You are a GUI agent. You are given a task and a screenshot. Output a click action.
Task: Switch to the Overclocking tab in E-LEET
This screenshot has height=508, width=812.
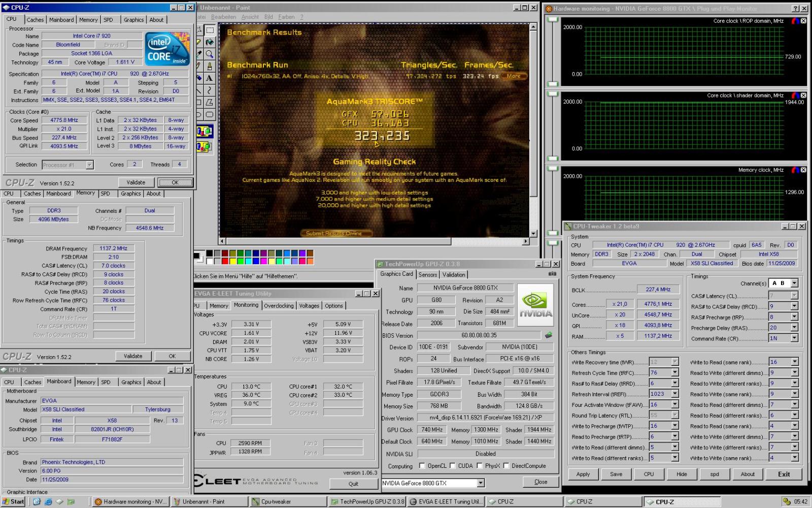[279, 306]
